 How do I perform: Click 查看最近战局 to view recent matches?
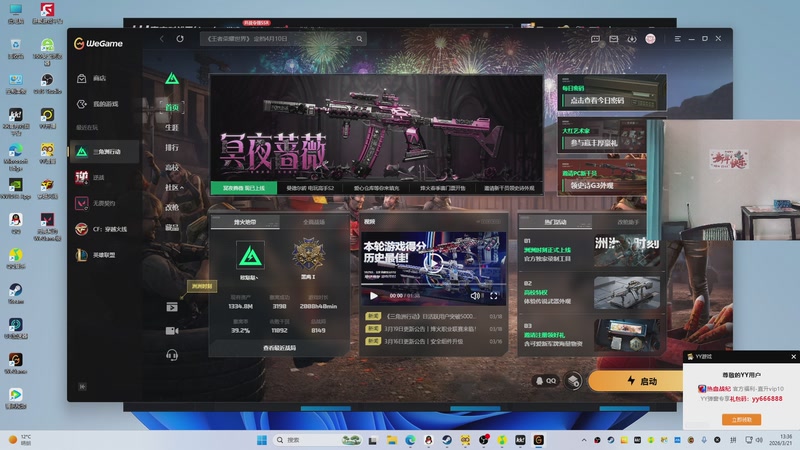279,348
